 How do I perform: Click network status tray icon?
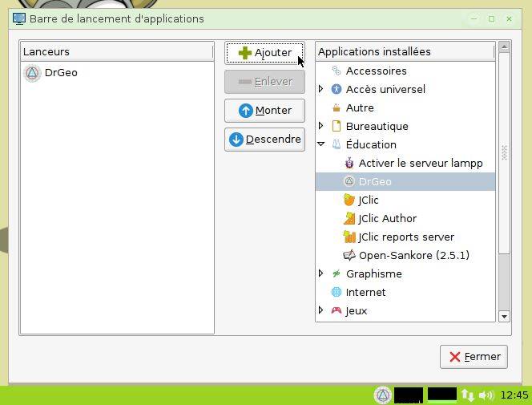pos(467,395)
